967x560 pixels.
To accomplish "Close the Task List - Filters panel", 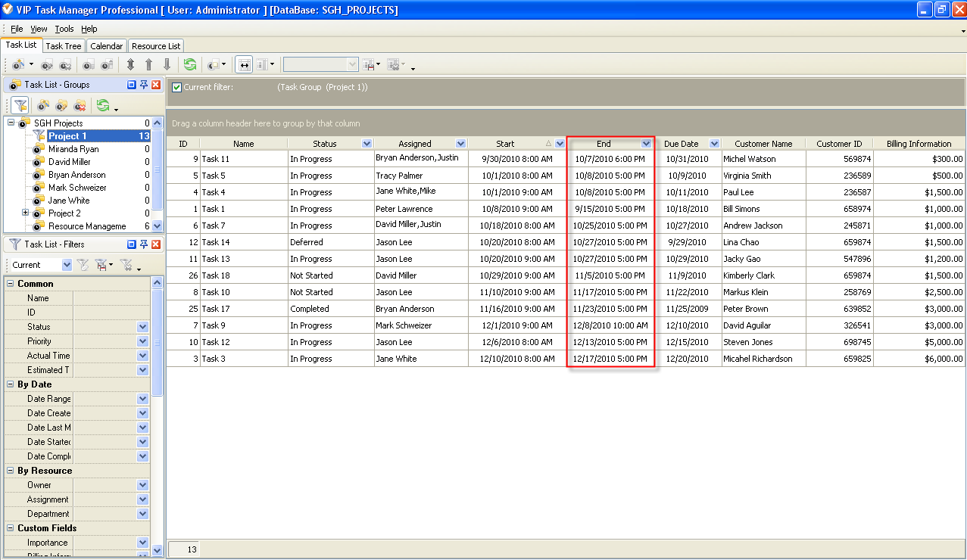I will click(156, 244).
